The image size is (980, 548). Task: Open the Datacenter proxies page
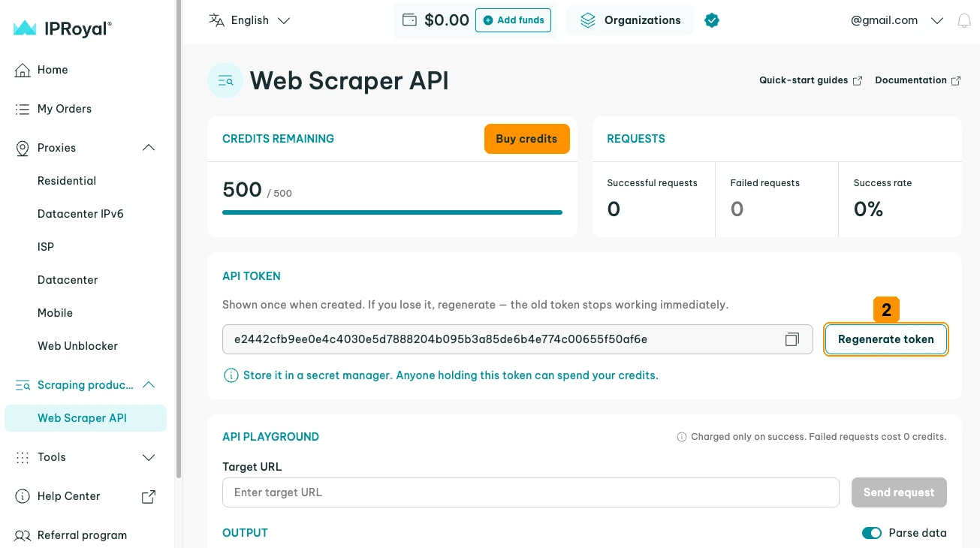pos(68,280)
